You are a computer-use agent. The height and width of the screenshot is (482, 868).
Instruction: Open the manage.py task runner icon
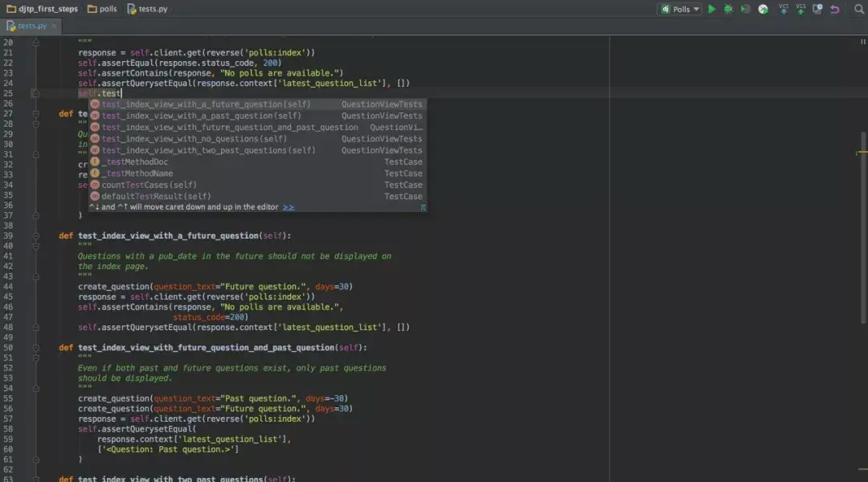[x=763, y=9]
